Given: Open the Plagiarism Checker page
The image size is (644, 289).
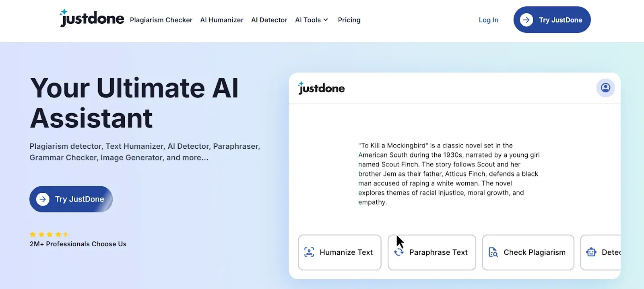Looking at the screenshot, I should pos(161,20).
